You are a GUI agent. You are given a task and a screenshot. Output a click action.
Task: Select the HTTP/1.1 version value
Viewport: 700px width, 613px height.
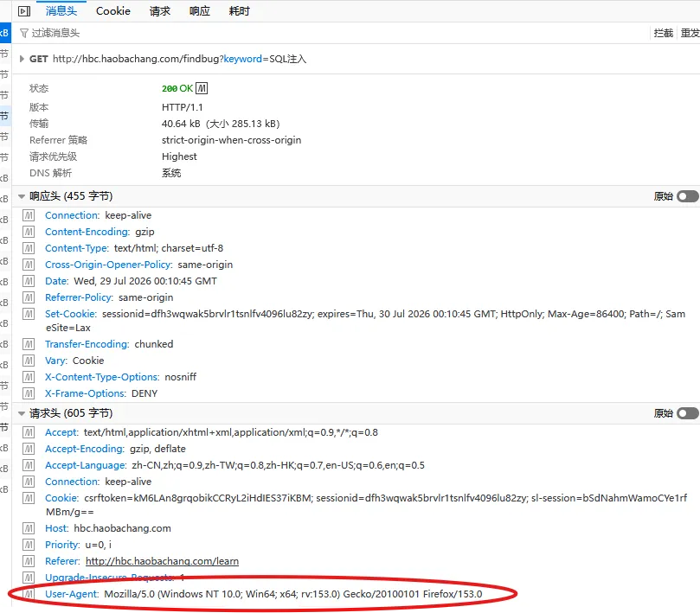[183, 107]
